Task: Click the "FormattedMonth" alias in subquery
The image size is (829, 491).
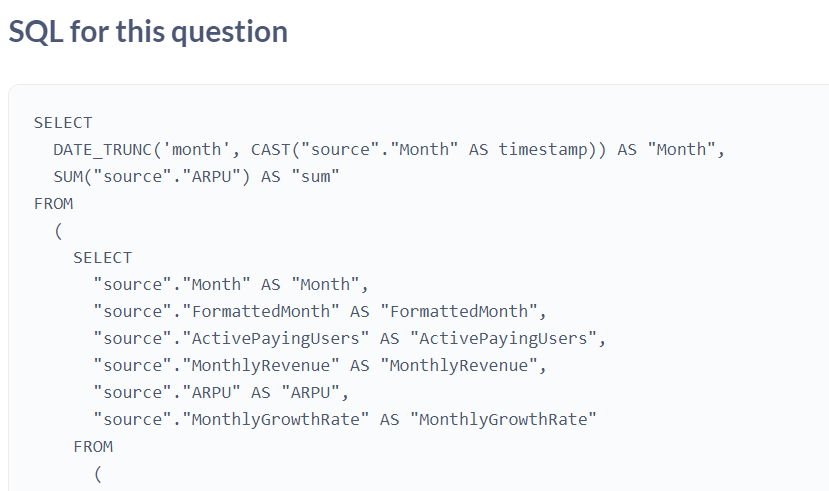Action: [x=459, y=311]
